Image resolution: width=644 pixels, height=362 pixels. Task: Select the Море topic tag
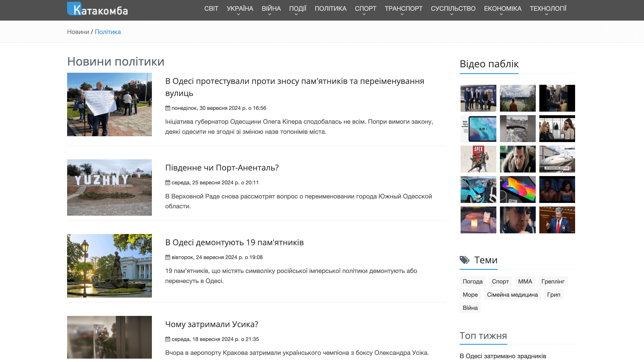coord(470,295)
